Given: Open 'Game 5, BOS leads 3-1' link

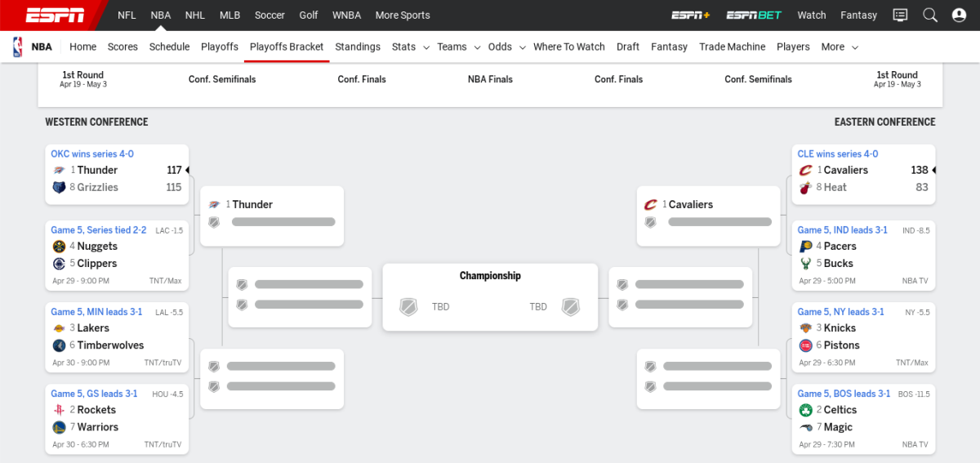Looking at the screenshot, I should click(x=844, y=394).
